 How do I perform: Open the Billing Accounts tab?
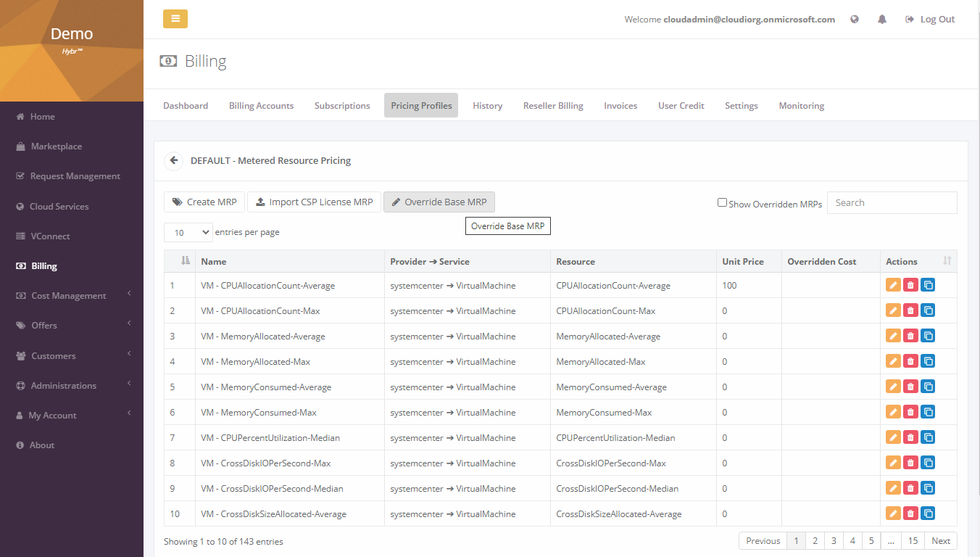(x=261, y=106)
